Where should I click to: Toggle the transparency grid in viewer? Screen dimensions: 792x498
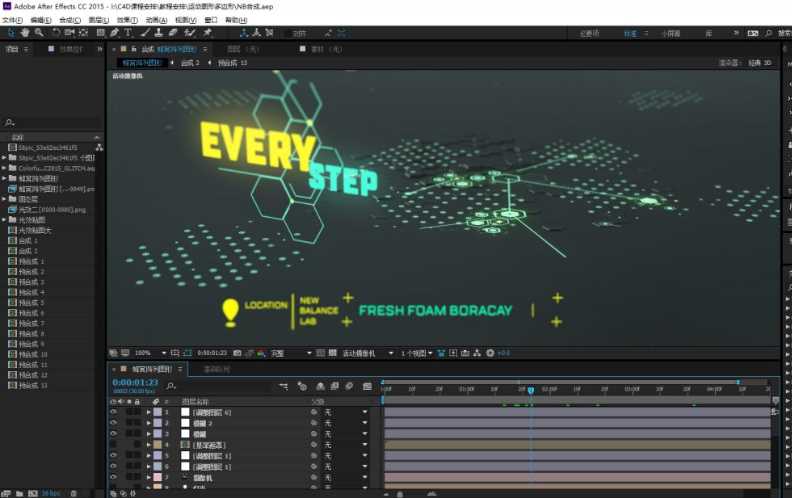click(x=332, y=353)
